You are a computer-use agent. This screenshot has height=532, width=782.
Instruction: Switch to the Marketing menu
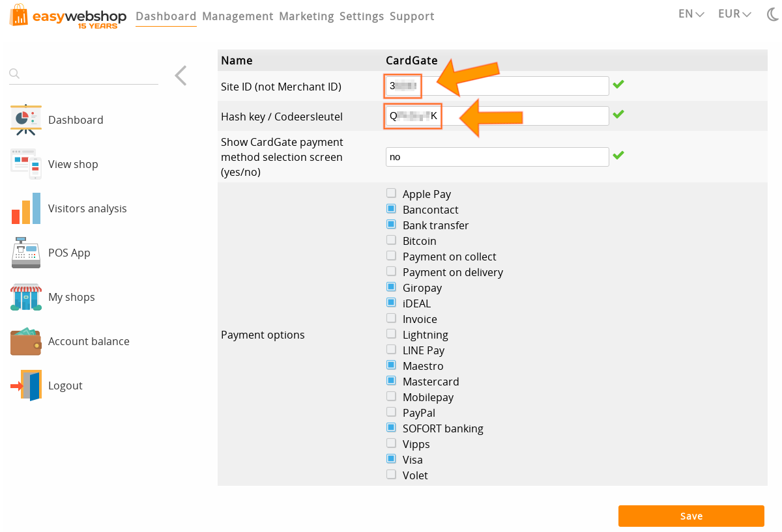[x=306, y=16]
